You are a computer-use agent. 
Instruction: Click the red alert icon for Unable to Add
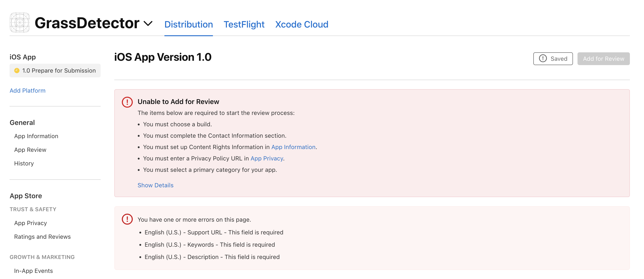127,102
